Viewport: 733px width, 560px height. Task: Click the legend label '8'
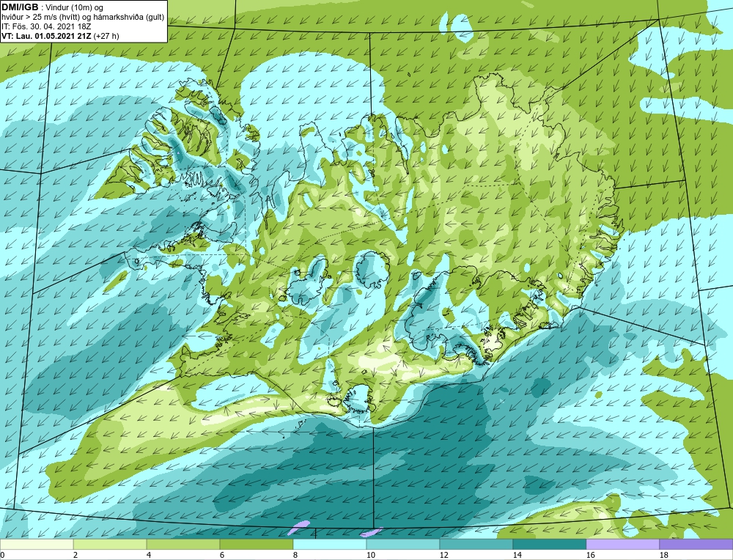click(295, 555)
